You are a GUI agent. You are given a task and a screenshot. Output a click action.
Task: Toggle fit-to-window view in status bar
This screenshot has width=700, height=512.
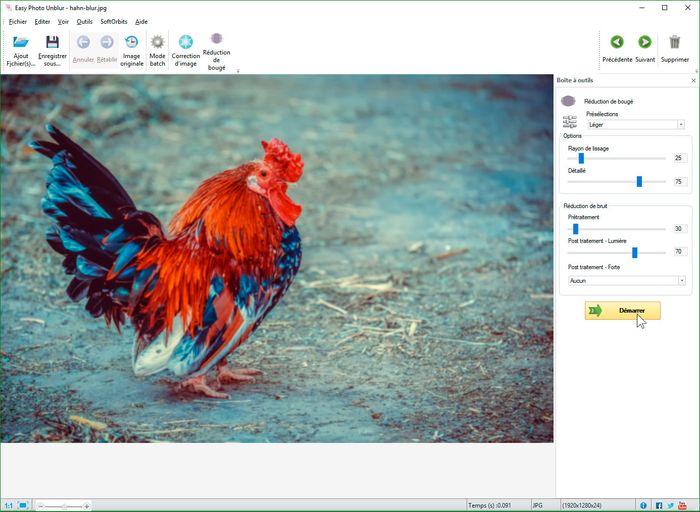(23, 506)
